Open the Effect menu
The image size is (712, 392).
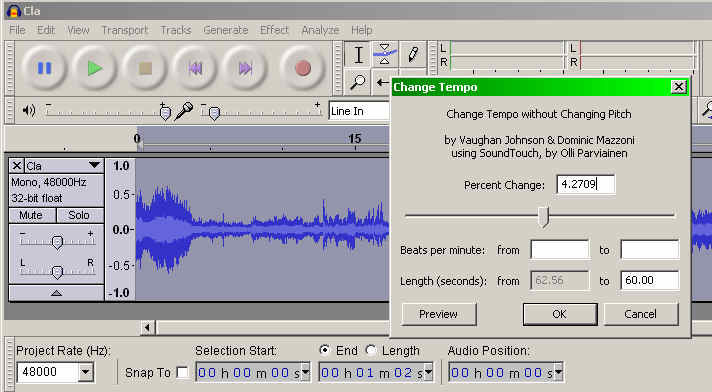[x=274, y=30]
